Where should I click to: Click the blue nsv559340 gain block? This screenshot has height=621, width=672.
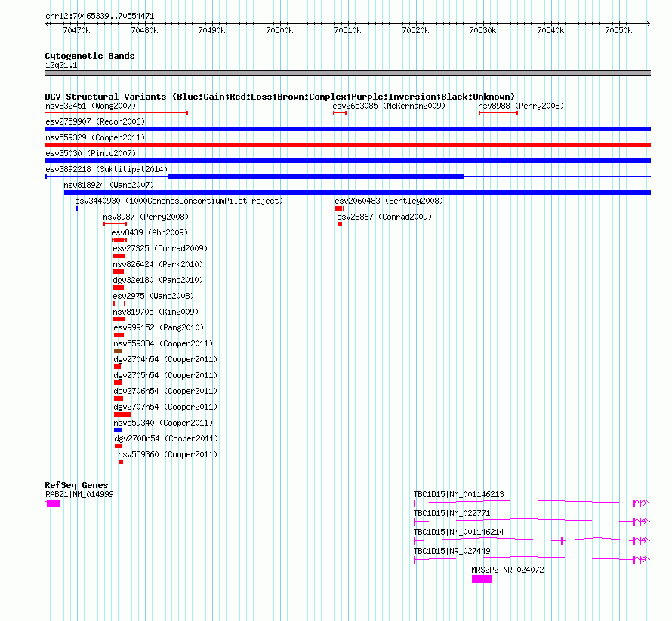tap(119, 430)
